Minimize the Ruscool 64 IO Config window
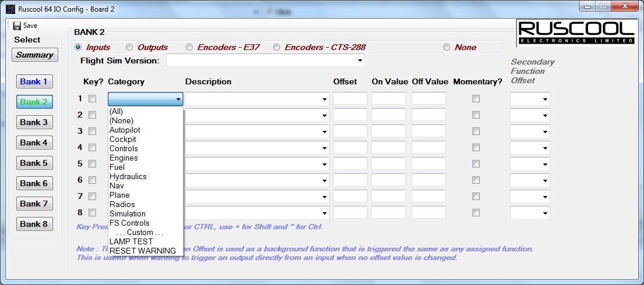Viewport: 644px width, 285px height. [588, 6]
